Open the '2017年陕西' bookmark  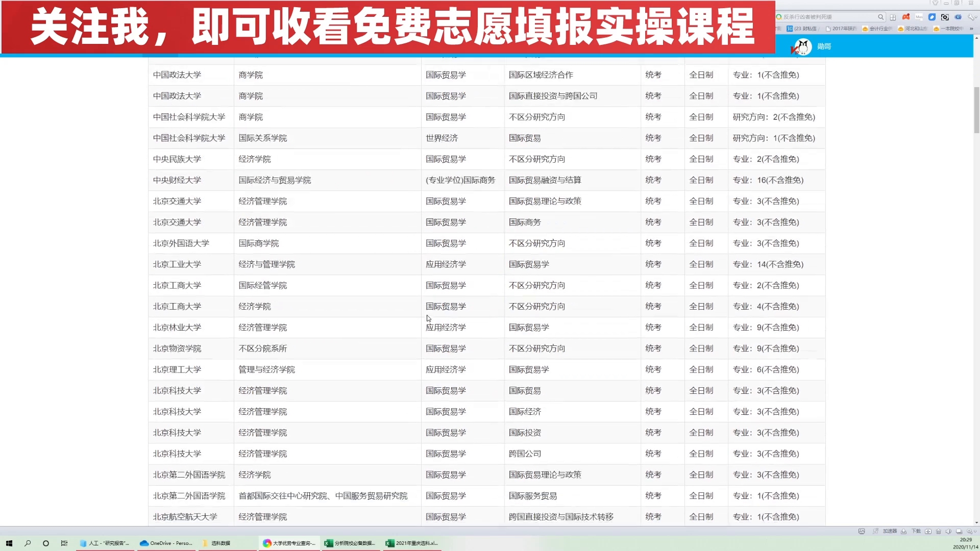point(841,29)
